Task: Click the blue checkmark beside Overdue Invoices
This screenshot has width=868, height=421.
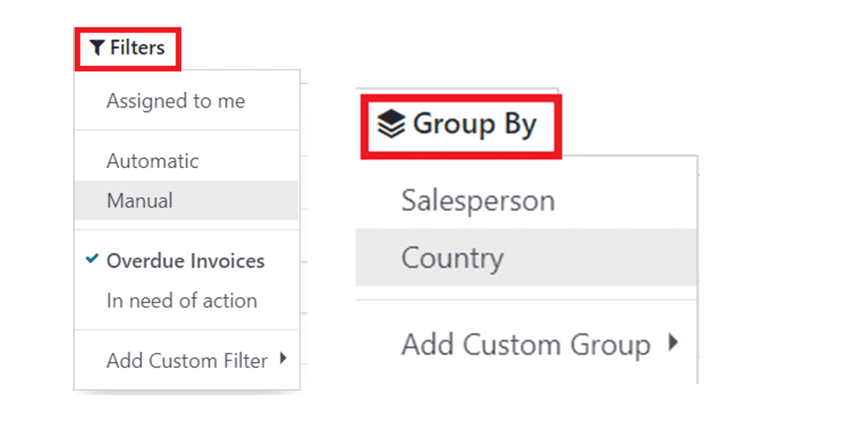Action: [x=92, y=259]
